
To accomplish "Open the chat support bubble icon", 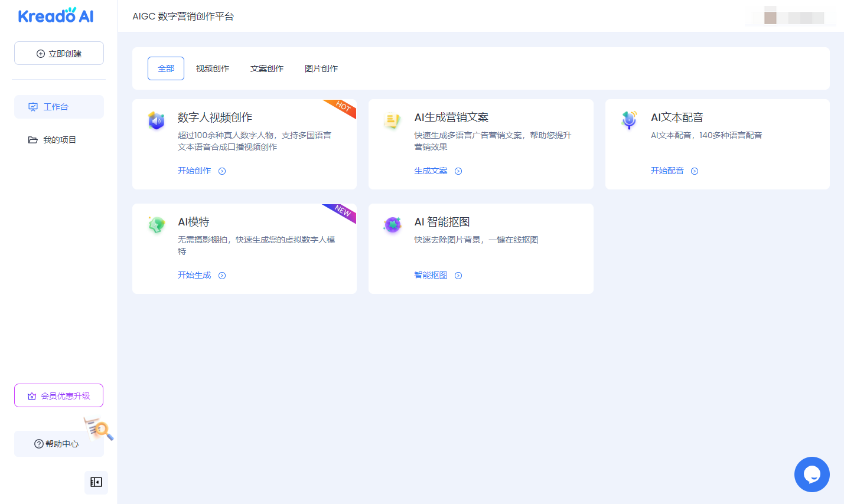I will click(x=812, y=474).
